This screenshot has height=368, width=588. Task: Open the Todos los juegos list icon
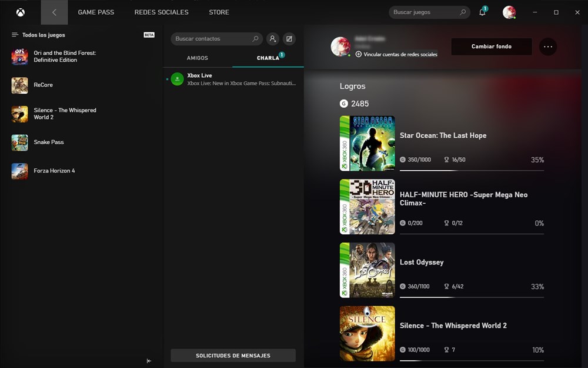pos(15,35)
